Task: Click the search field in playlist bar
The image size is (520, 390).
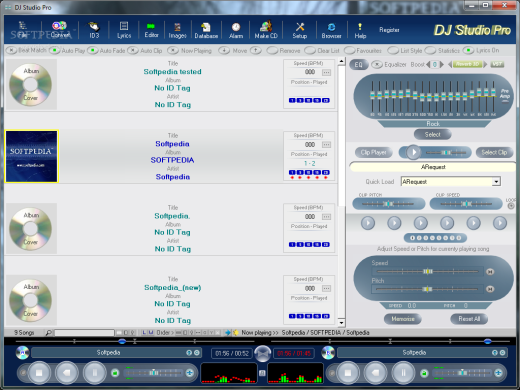Action: click(84, 332)
